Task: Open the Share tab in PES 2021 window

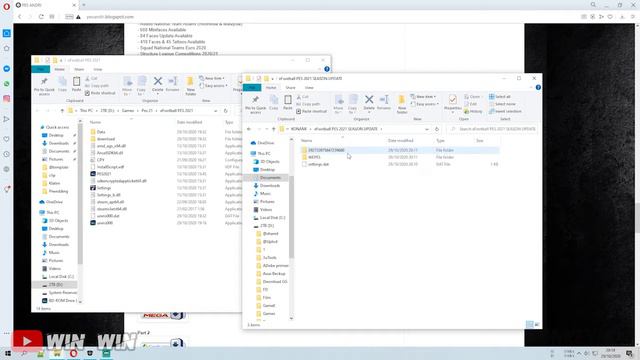Action: 79,69
